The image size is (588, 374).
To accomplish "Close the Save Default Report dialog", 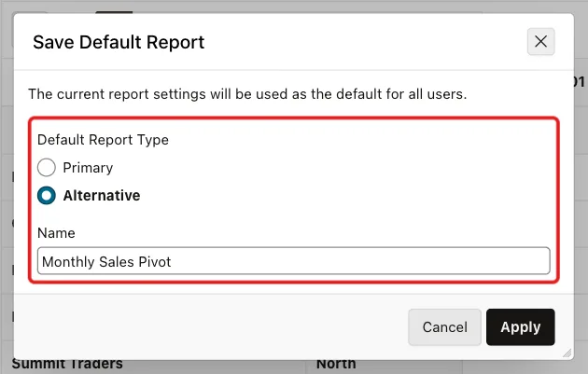I will [540, 42].
